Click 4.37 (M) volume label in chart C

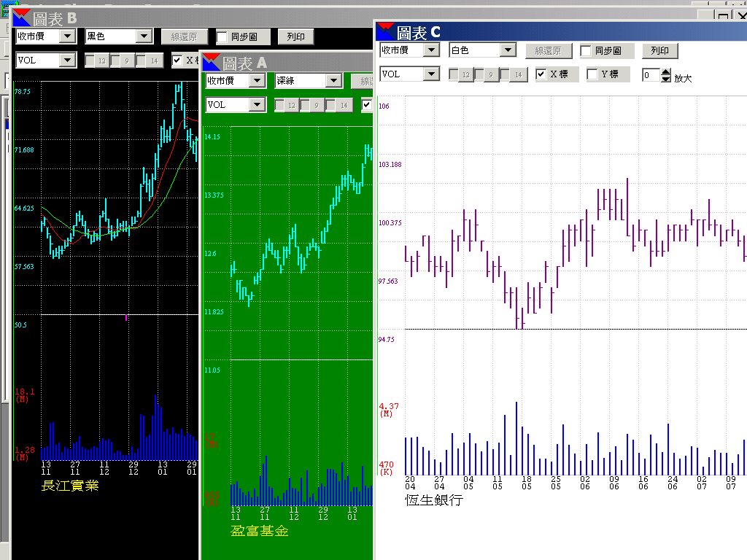[x=389, y=410]
